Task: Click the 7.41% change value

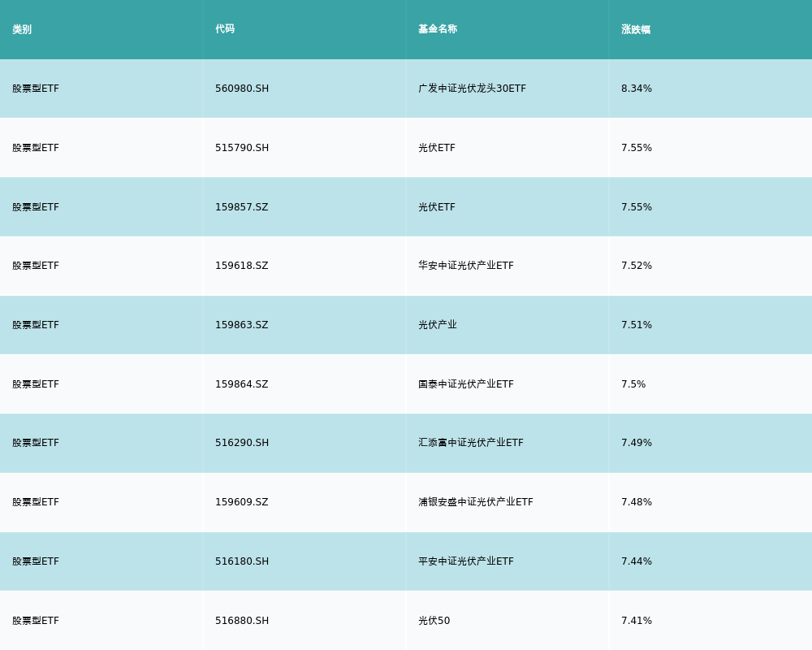Action: (x=637, y=621)
